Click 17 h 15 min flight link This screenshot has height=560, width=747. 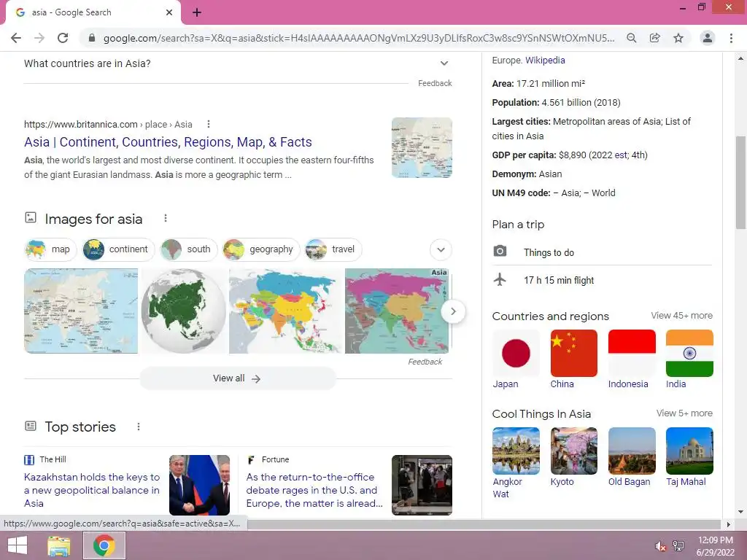click(x=559, y=280)
